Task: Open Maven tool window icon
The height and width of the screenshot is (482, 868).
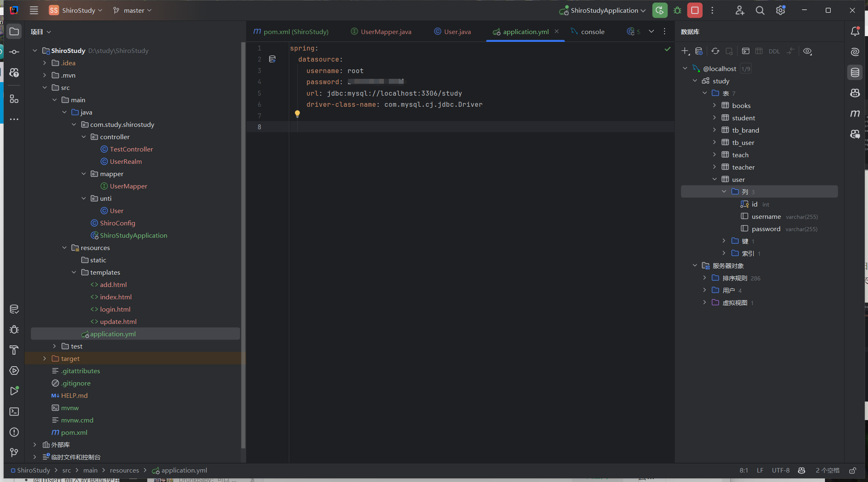Action: [855, 114]
